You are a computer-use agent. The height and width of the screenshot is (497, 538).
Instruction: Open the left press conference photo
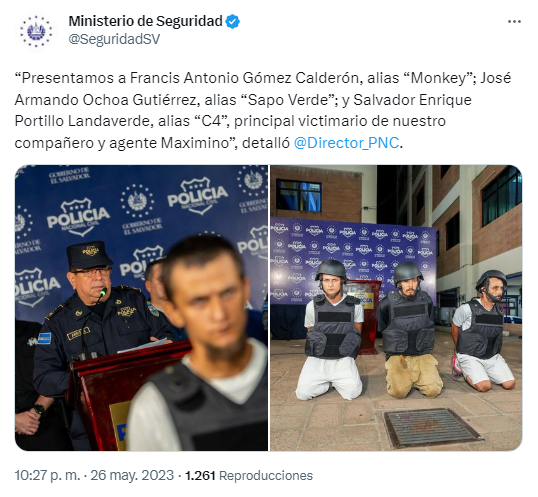tap(141, 308)
